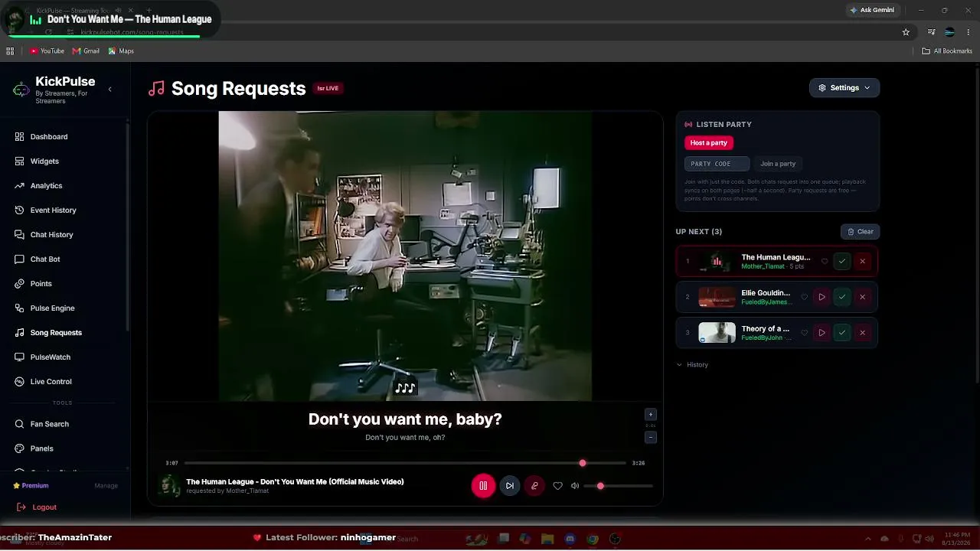Play the Theory of a request now

coord(822,333)
